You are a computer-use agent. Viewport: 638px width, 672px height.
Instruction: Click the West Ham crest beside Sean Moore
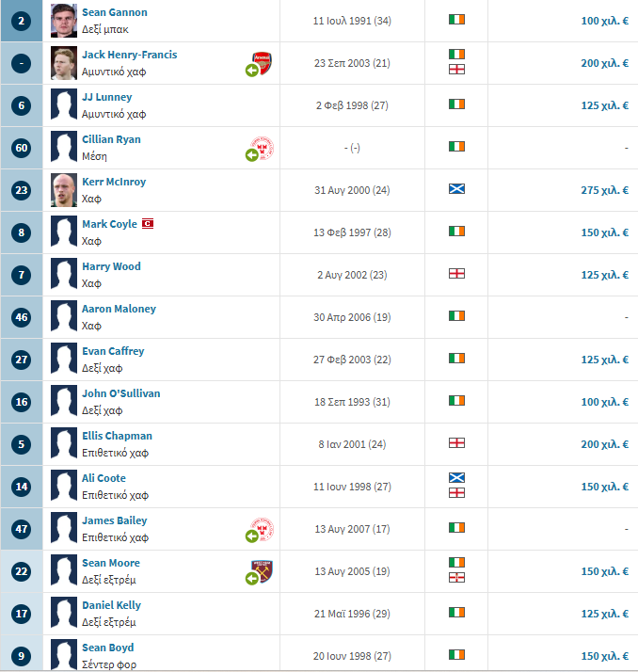pos(262,571)
